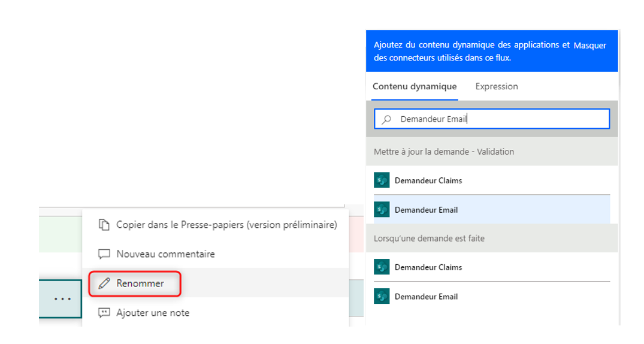
Task: Select Demandeur Claims under Lorsqu'une demande est faite
Action: coord(492,267)
